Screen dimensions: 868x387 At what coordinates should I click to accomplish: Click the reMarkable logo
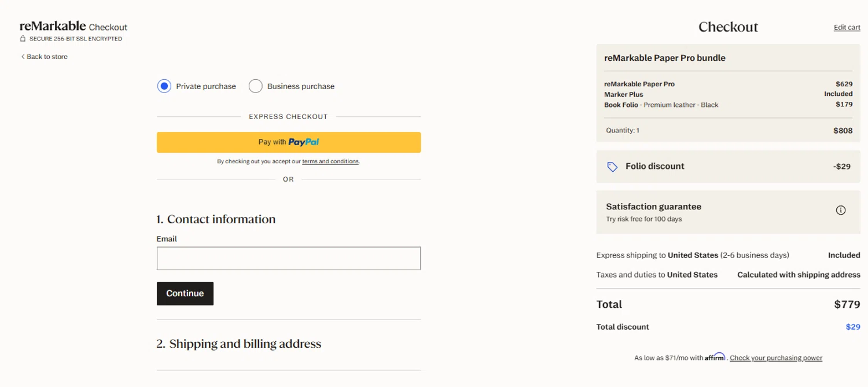pos(53,26)
